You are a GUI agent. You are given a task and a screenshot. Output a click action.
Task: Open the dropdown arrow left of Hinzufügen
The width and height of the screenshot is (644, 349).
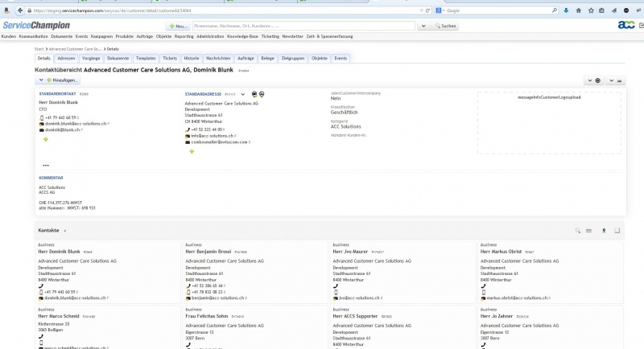tap(41, 80)
